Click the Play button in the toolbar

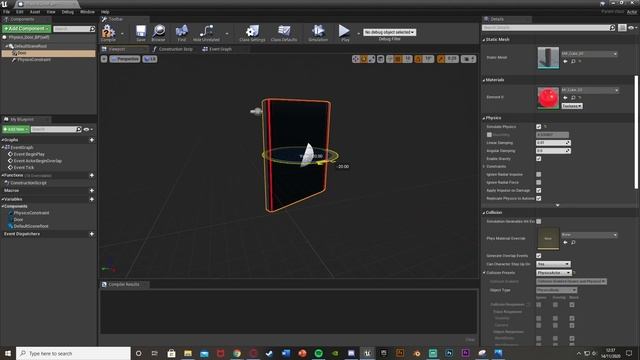click(x=344, y=33)
